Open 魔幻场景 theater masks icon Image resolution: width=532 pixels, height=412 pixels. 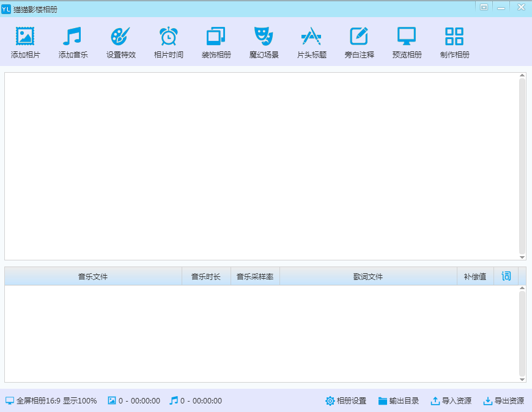(x=264, y=36)
